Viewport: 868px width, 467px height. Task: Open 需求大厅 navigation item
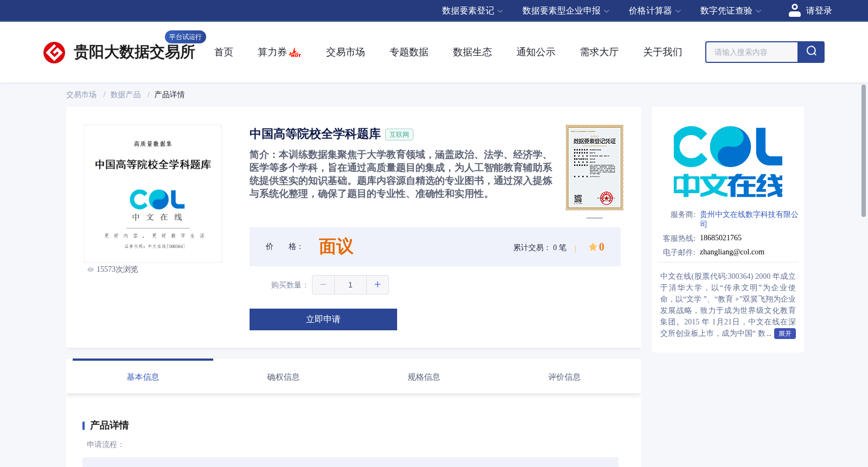(599, 52)
